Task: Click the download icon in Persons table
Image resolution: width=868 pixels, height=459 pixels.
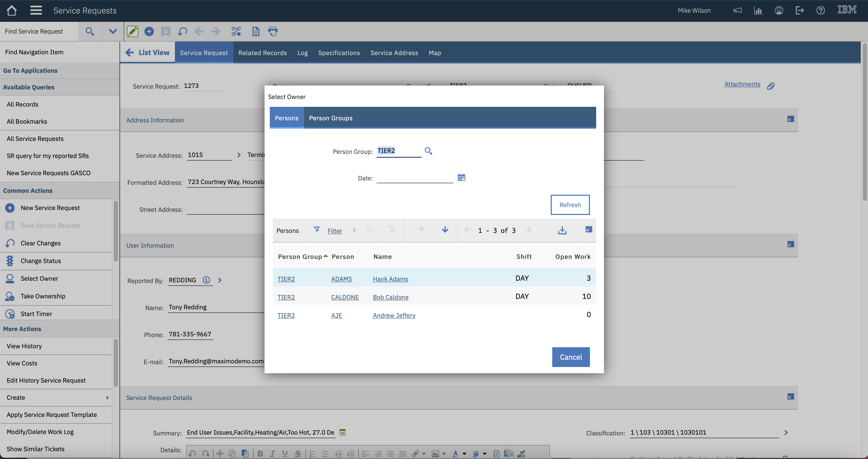Action: [562, 230]
